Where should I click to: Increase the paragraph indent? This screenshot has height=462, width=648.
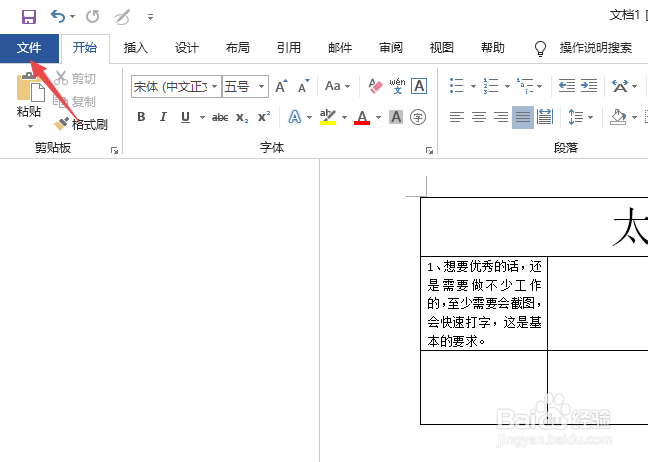click(x=589, y=86)
